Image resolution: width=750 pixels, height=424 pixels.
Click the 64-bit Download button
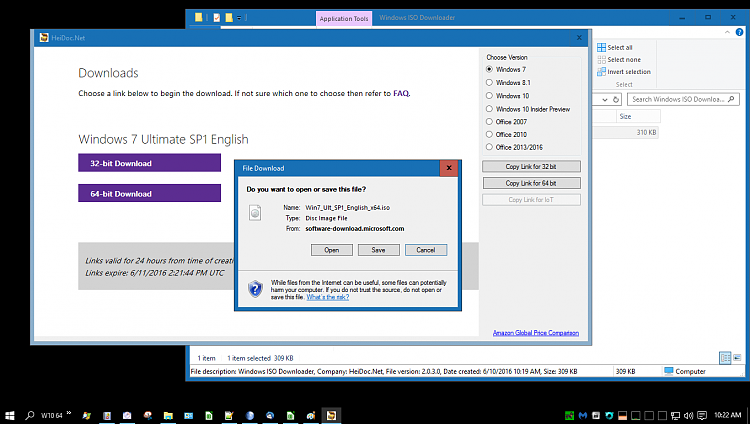(149, 193)
